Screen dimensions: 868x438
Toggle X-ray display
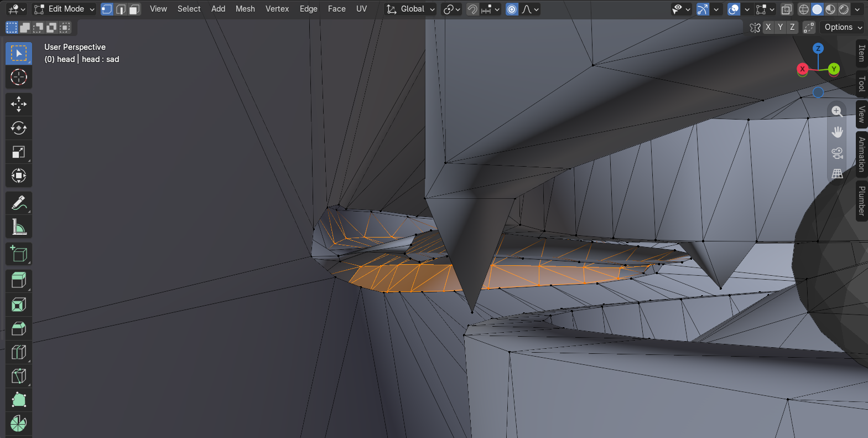(786, 9)
